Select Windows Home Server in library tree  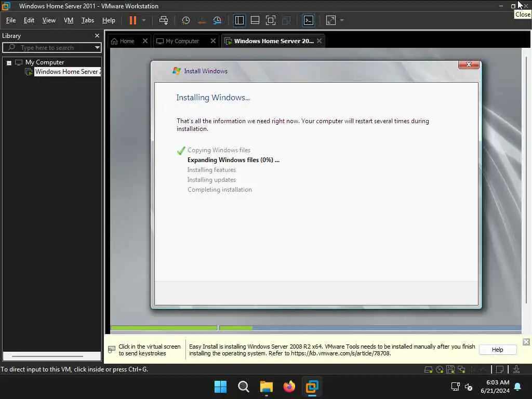click(68, 72)
